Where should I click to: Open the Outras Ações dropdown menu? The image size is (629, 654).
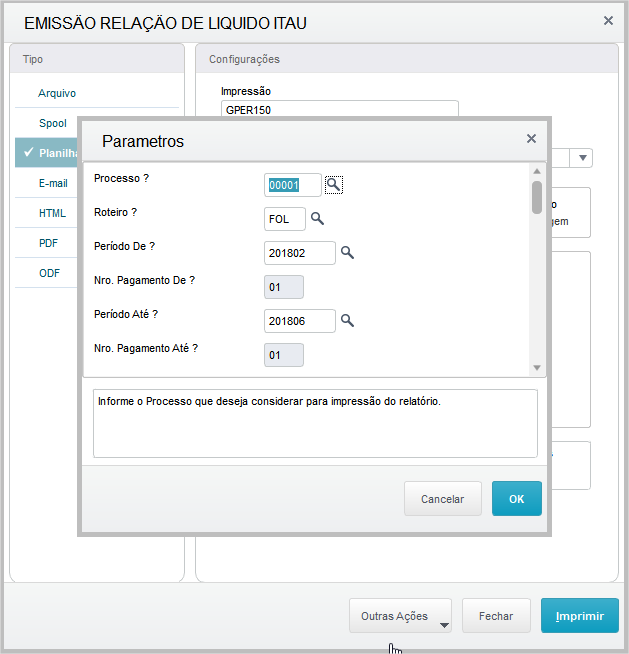point(400,616)
